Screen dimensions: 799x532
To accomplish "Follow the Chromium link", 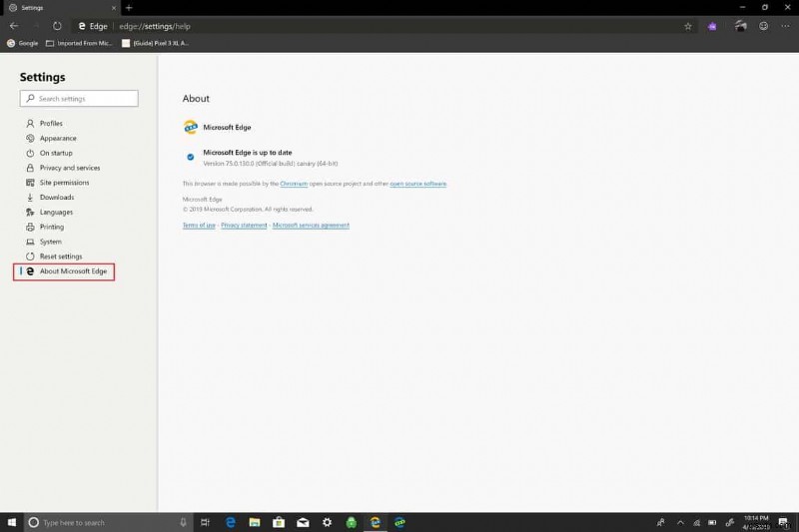I will tap(294, 184).
